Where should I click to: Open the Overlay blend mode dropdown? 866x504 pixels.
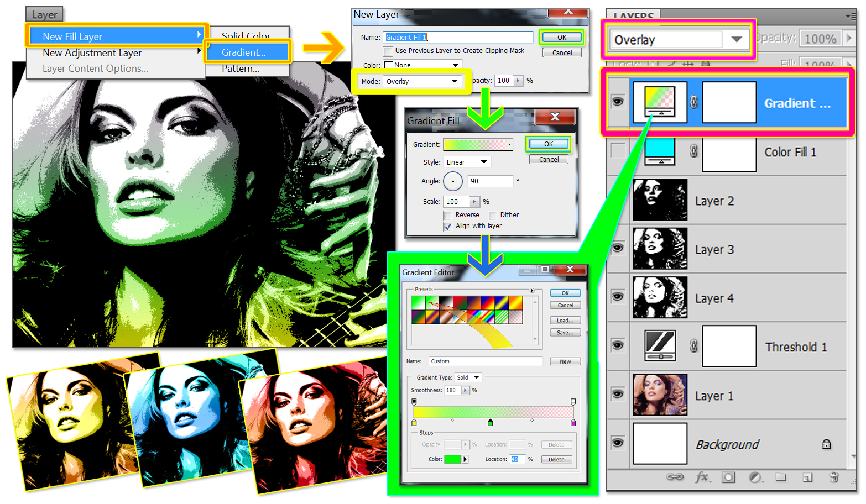(x=736, y=39)
